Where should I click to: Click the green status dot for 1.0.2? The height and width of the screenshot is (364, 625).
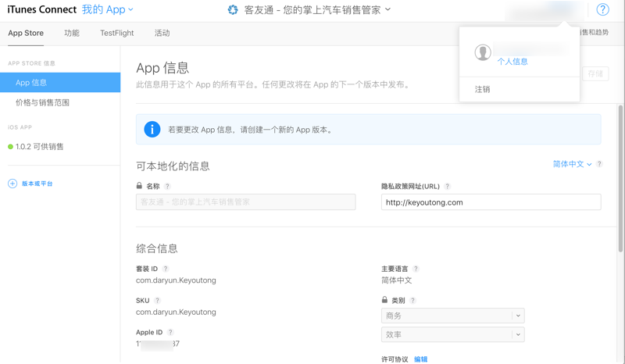[x=10, y=147]
